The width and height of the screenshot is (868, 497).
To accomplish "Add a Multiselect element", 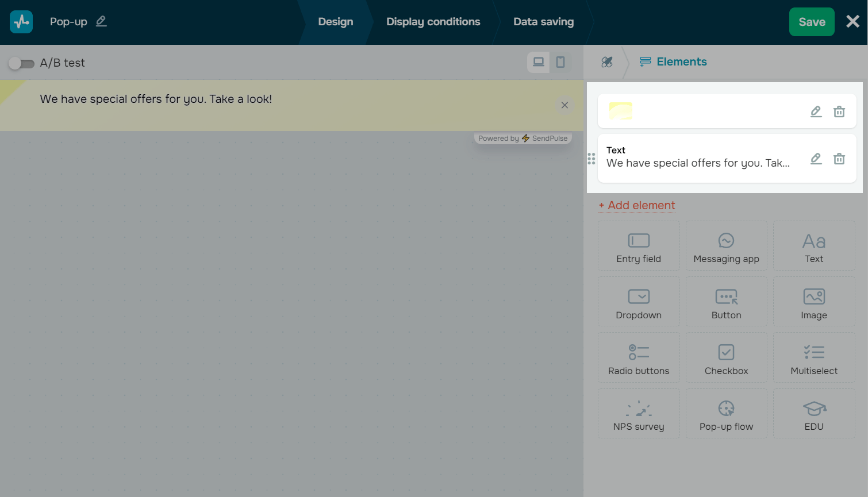I will tap(814, 357).
